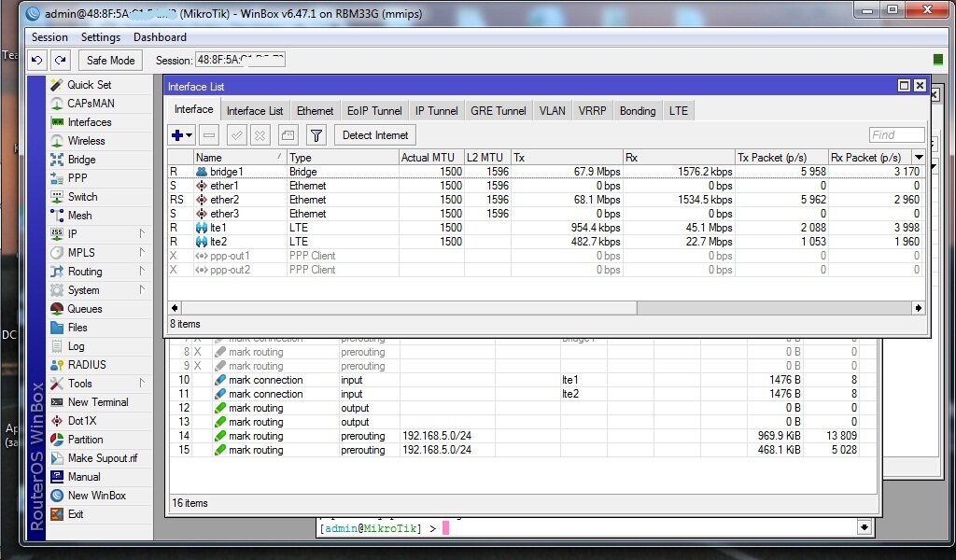Switch to Bonding tab

638,111
